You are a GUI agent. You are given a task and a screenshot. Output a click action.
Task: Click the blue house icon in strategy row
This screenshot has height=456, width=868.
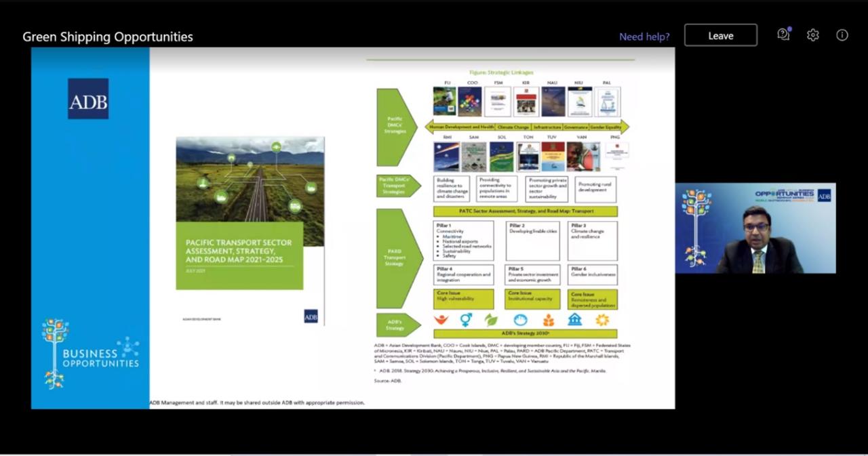[574, 320]
